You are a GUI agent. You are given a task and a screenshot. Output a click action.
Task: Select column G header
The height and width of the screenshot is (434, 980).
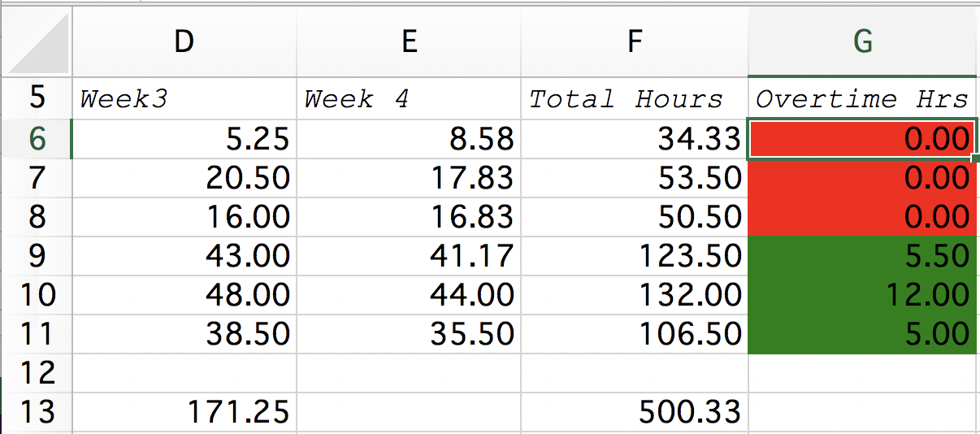click(862, 41)
